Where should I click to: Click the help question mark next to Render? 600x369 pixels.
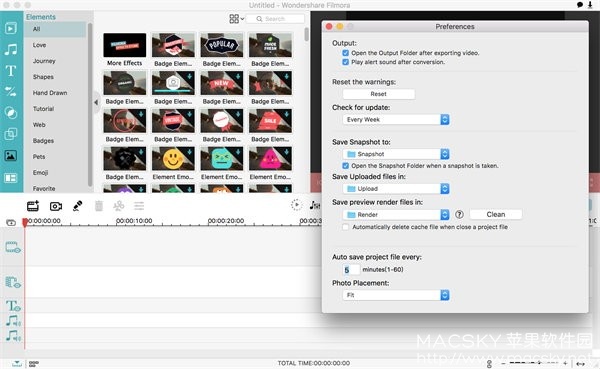[x=459, y=215]
